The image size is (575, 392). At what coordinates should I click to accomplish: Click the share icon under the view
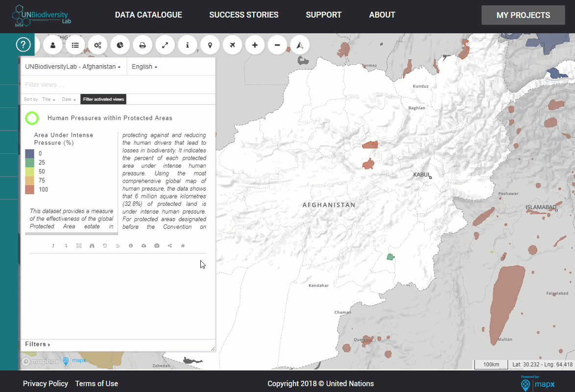point(170,245)
